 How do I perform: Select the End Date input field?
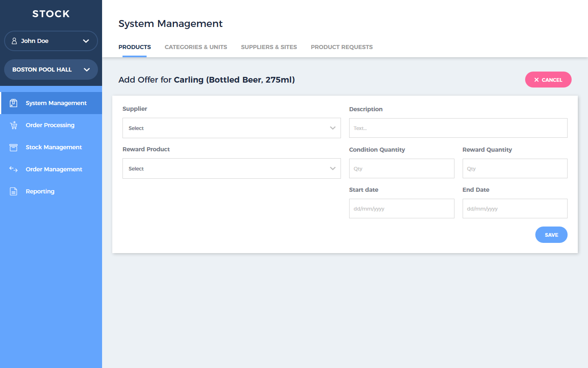[x=514, y=209]
